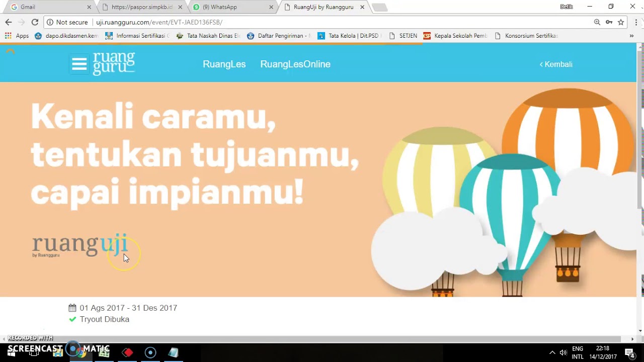Close the RuangUji by Ruangguru tab
The image size is (644, 362).
(362, 7)
